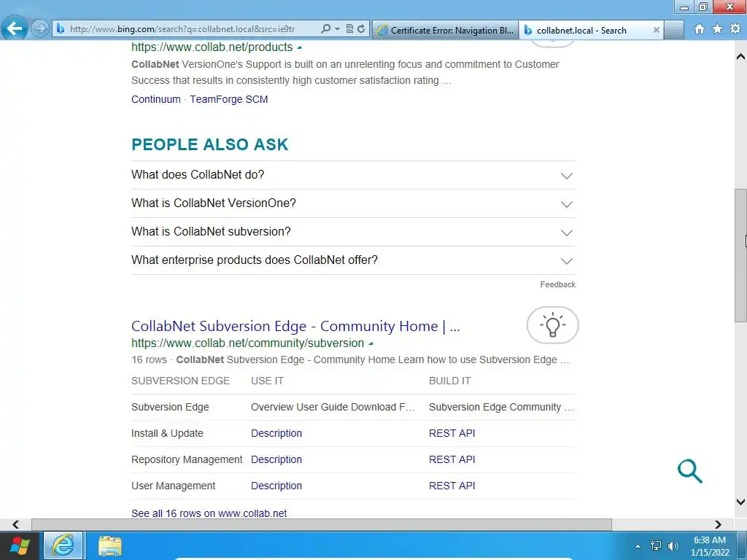Go back using the Back arrow button
This screenshot has width=747, height=560.
(x=15, y=28)
